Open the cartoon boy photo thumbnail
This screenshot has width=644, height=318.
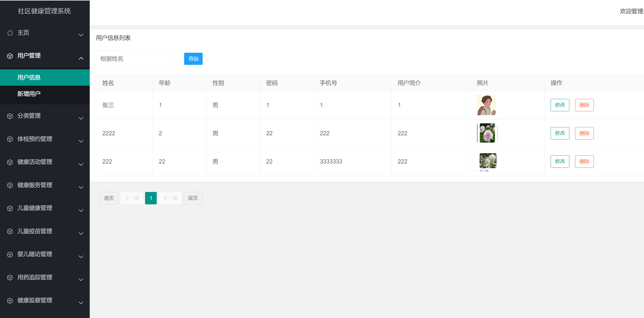click(486, 105)
